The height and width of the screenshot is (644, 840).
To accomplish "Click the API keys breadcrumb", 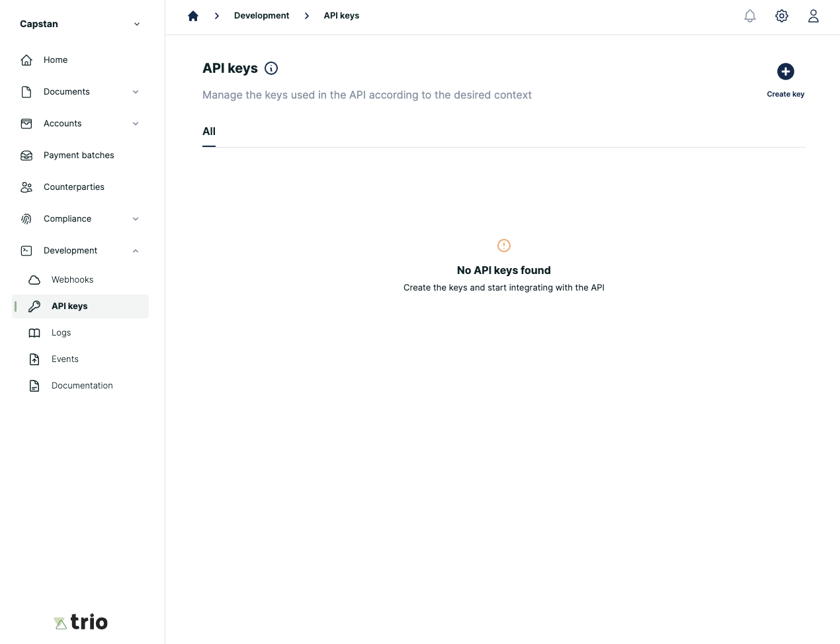I will 341,16.
